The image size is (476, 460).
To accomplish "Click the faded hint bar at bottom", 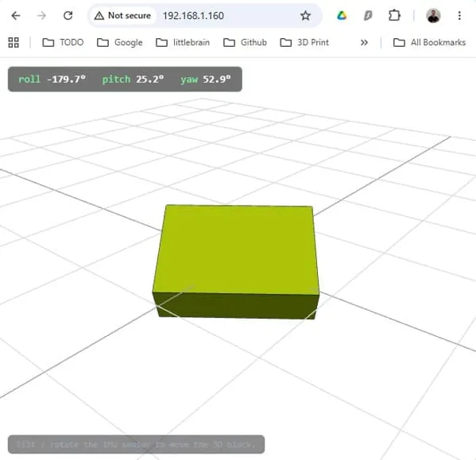I will click(136, 445).
